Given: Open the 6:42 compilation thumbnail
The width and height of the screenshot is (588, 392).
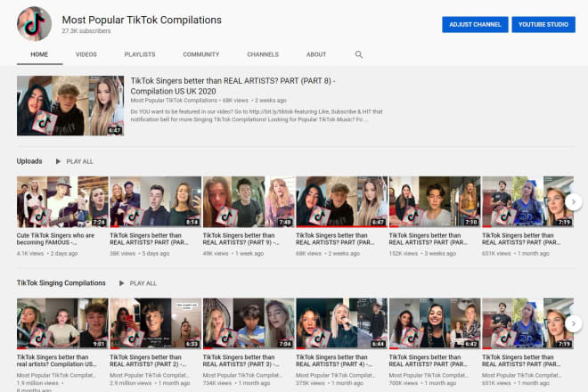Looking at the screenshot, I should coord(435,323).
